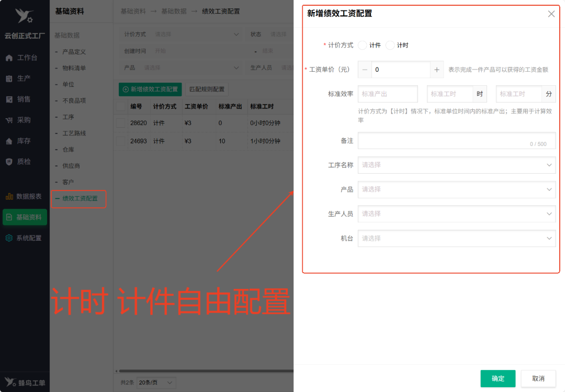Click the 工作台 home icon in sidebar
The width and height of the screenshot is (565, 392).
pos(9,58)
